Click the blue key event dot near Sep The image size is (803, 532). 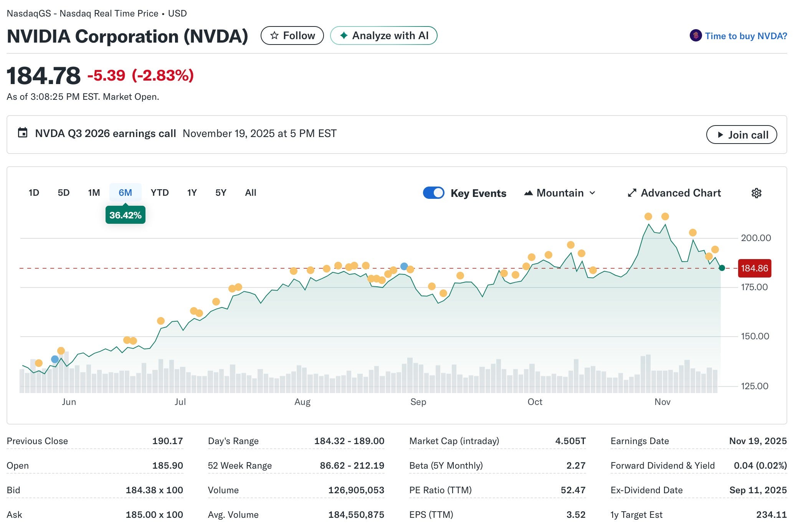click(404, 266)
